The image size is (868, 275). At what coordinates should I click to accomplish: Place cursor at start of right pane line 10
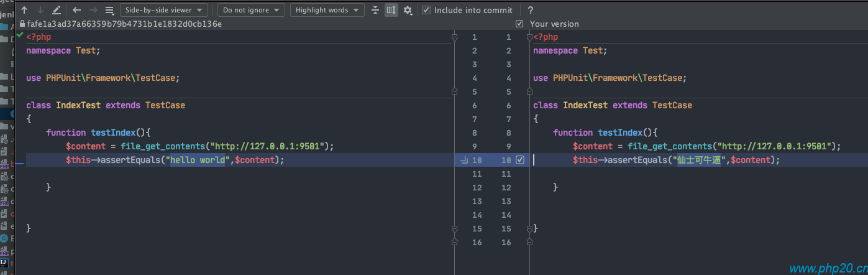(534, 160)
